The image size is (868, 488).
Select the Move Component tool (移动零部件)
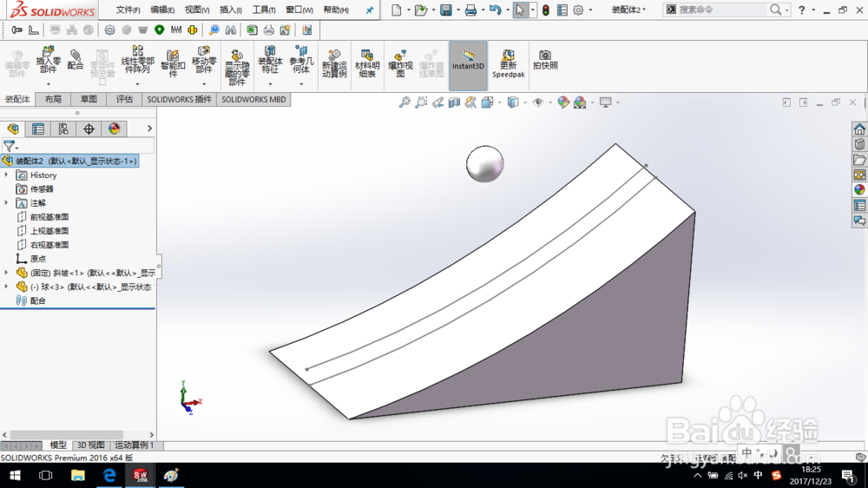point(204,61)
